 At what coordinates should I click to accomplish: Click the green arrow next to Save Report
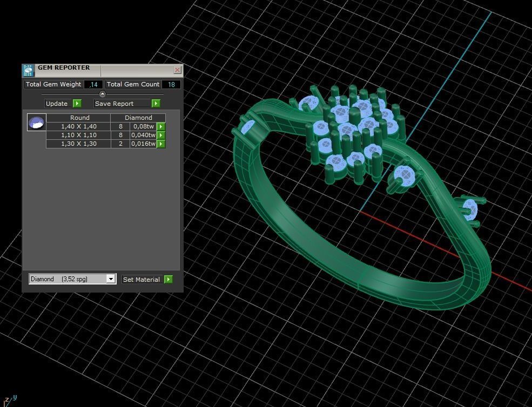click(x=156, y=104)
